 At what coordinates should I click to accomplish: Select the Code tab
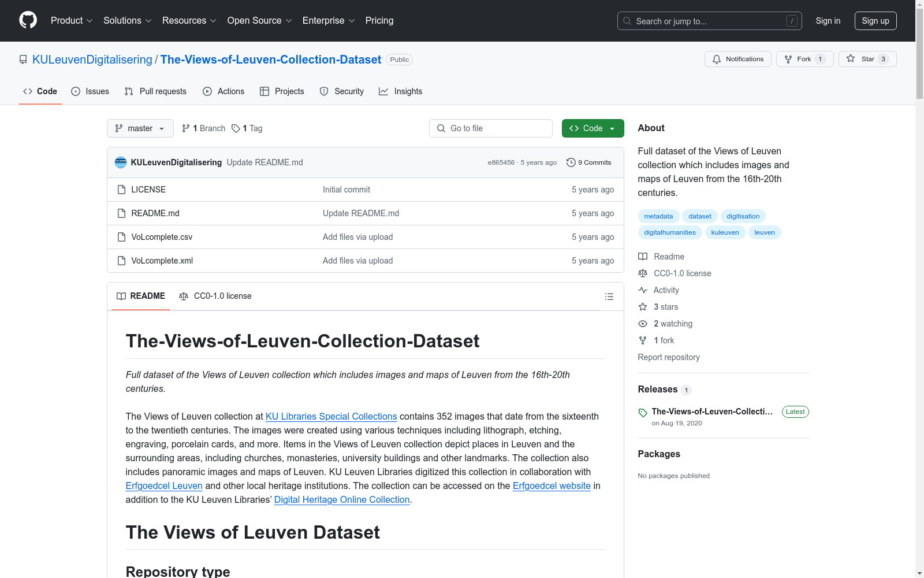[x=40, y=91]
